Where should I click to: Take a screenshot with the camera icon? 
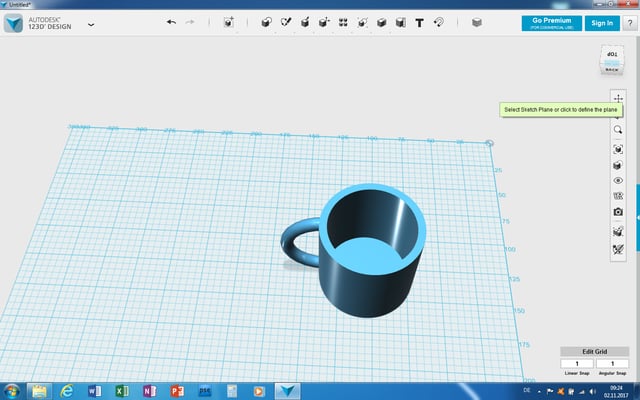click(x=618, y=212)
